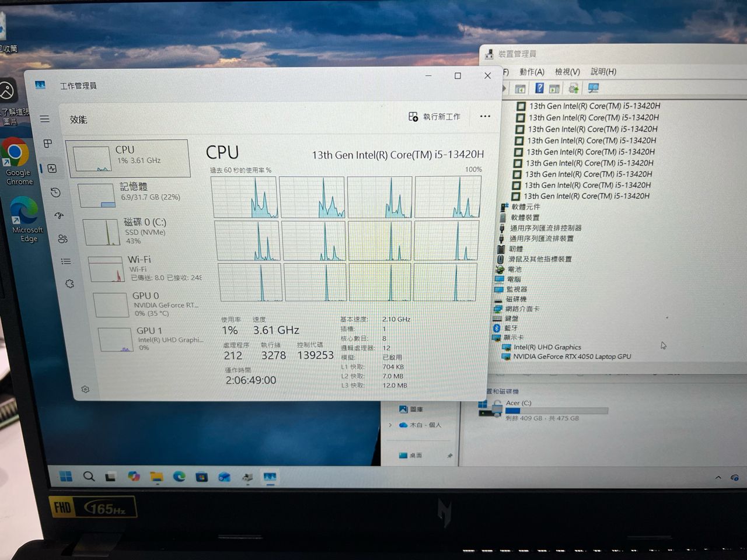
Task: Open Startup apps page in sidebar
Action: pos(59,215)
